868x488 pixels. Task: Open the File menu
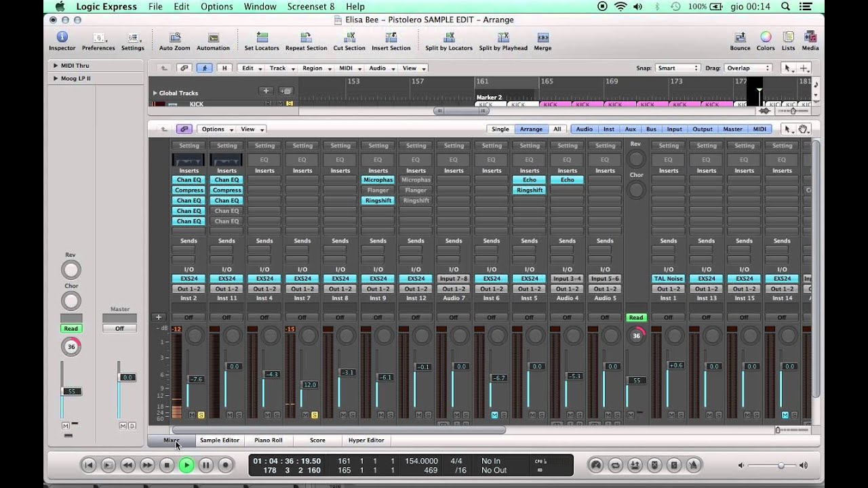tap(155, 6)
